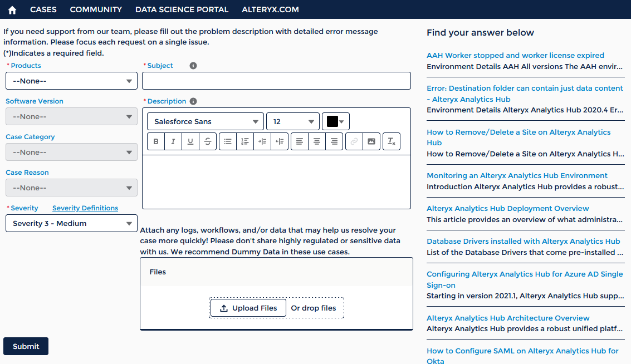Insert a bulleted list
The image size is (631, 364).
pos(228,141)
